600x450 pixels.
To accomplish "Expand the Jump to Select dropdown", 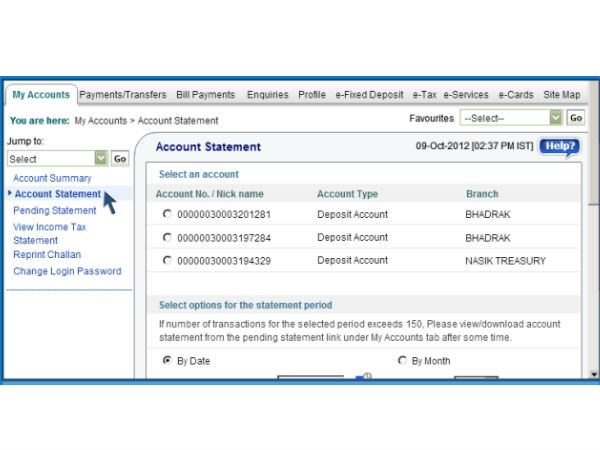I will pyautogui.click(x=56, y=159).
